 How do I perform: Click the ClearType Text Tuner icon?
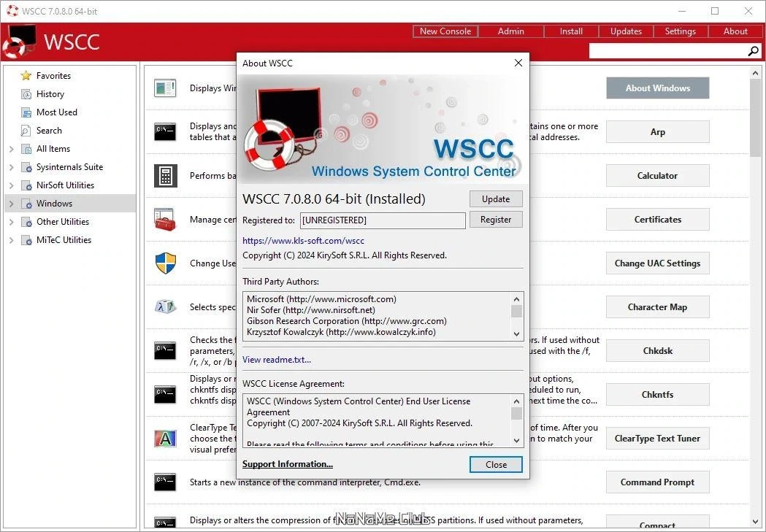click(165, 439)
